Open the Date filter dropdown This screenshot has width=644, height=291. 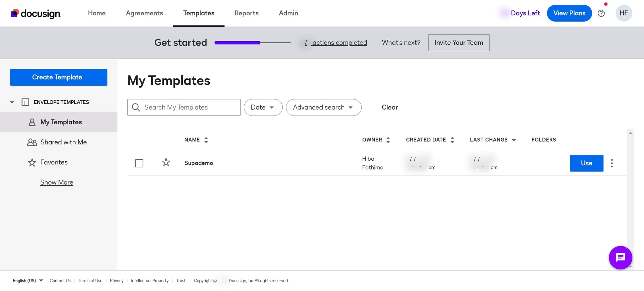[263, 107]
